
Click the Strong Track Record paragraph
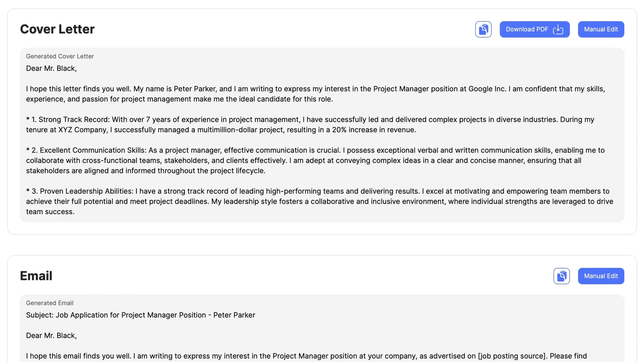click(x=220, y=125)
